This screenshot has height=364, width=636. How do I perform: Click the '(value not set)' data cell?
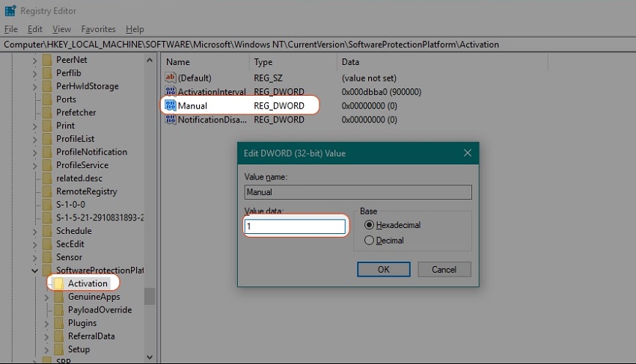pos(369,78)
